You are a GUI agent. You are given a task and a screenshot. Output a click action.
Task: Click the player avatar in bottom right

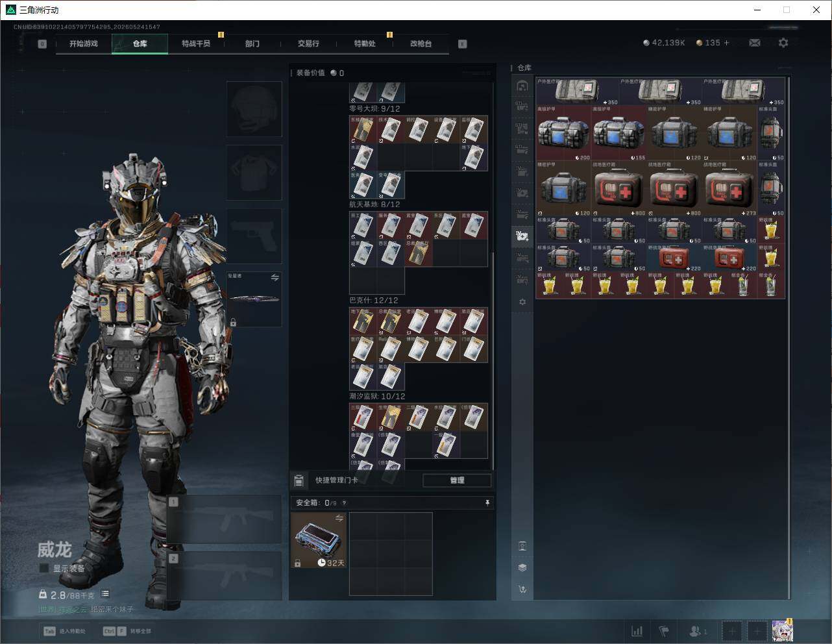click(782, 630)
